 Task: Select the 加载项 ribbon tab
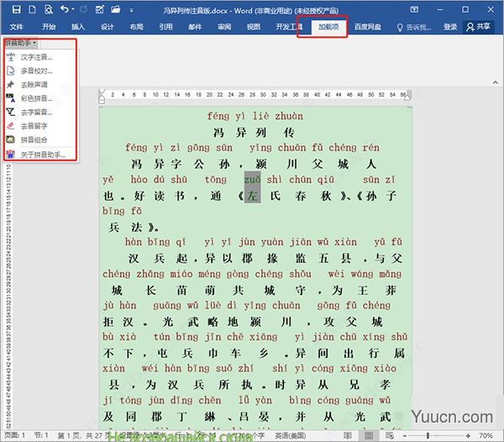pos(328,27)
